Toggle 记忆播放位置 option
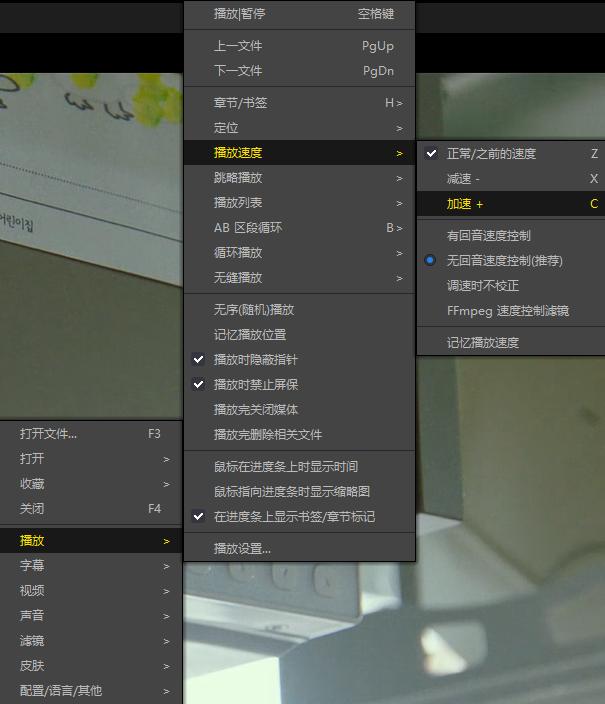The width and height of the screenshot is (605, 704). coord(299,334)
